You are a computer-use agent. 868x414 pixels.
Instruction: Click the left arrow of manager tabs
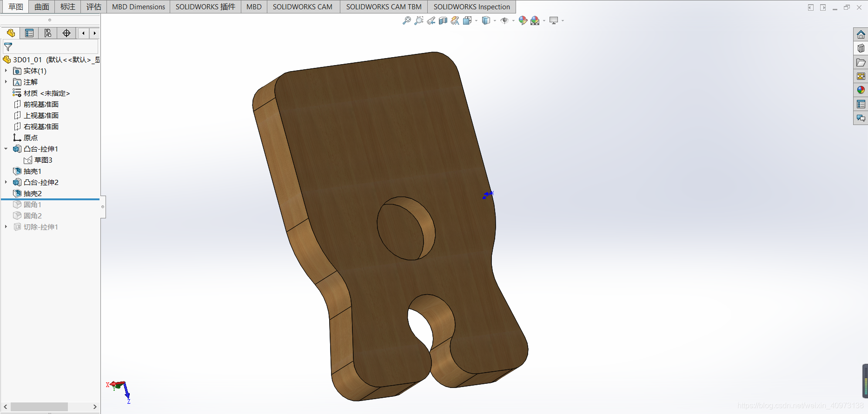pyautogui.click(x=83, y=33)
